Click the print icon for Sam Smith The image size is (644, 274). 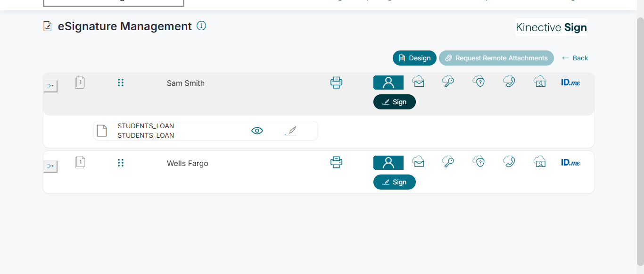point(336,83)
